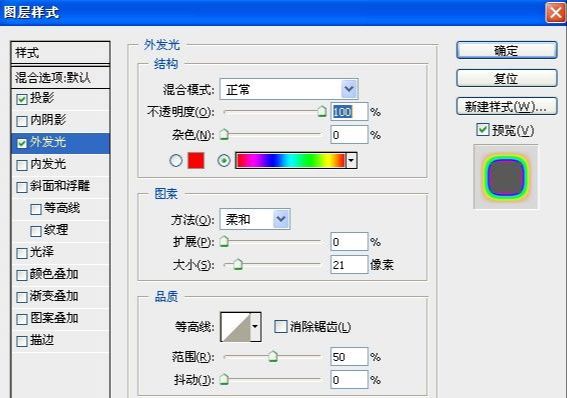Enable the 渐变叠加 checkbox
Image resolution: width=567 pixels, height=398 pixels.
[x=22, y=297]
